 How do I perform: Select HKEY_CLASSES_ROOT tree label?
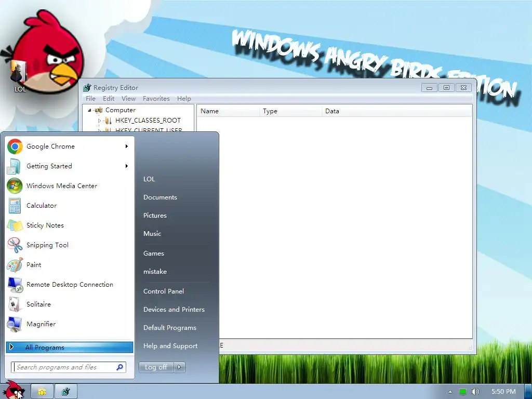148,121
